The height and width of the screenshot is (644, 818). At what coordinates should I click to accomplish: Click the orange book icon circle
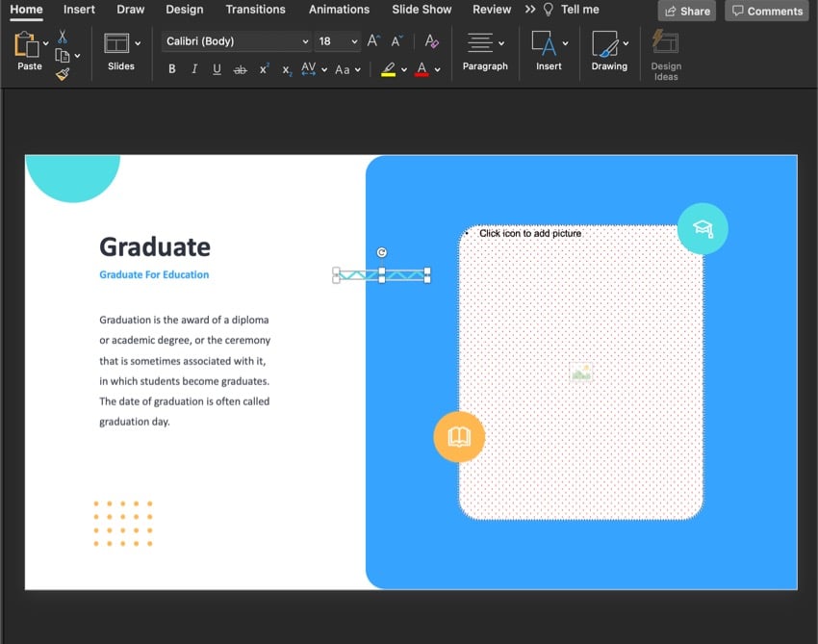[x=459, y=437]
